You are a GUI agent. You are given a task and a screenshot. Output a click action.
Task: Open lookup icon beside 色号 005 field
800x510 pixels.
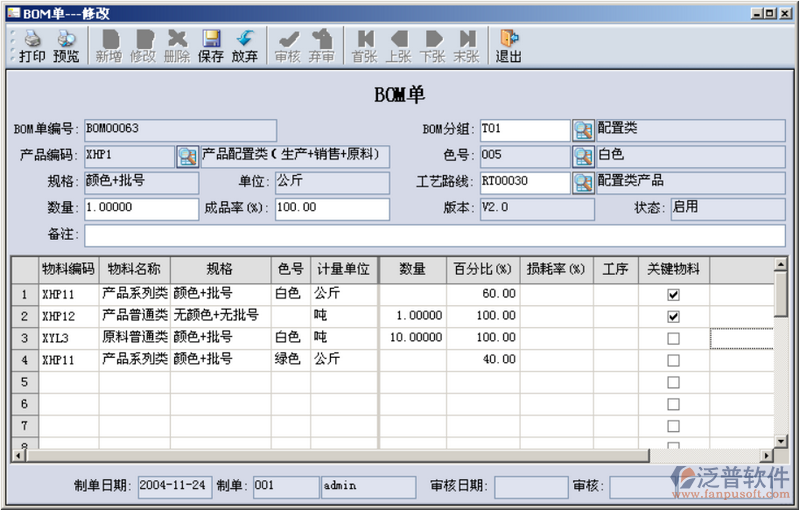pos(583,156)
